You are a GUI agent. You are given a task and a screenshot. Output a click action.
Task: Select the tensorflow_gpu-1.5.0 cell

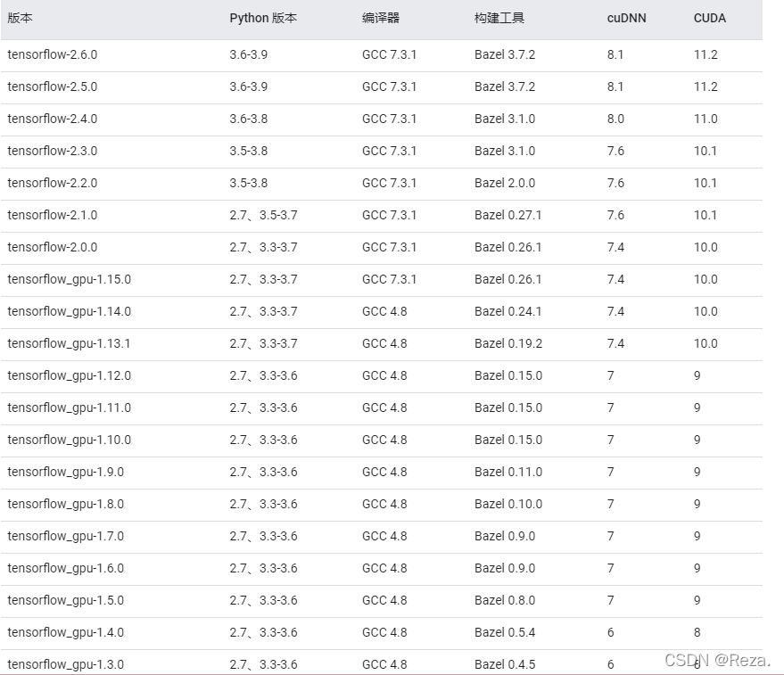point(65,600)
